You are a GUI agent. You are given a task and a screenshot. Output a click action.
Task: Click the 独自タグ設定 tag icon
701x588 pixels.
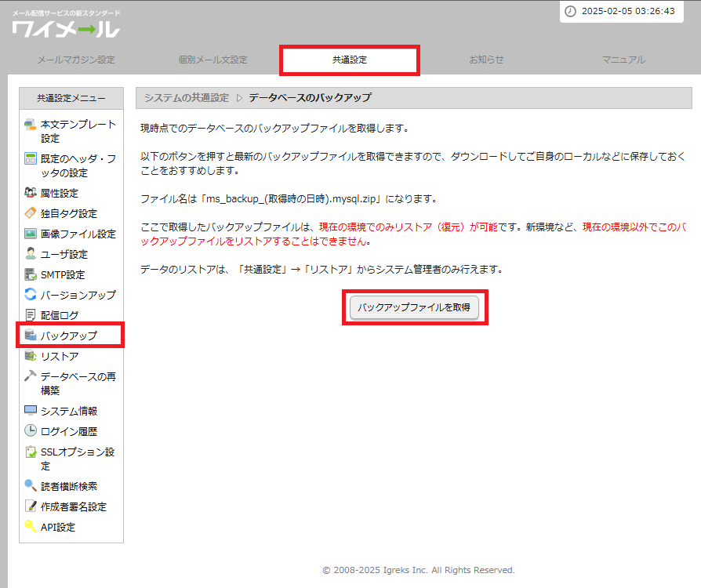[30, 212]
